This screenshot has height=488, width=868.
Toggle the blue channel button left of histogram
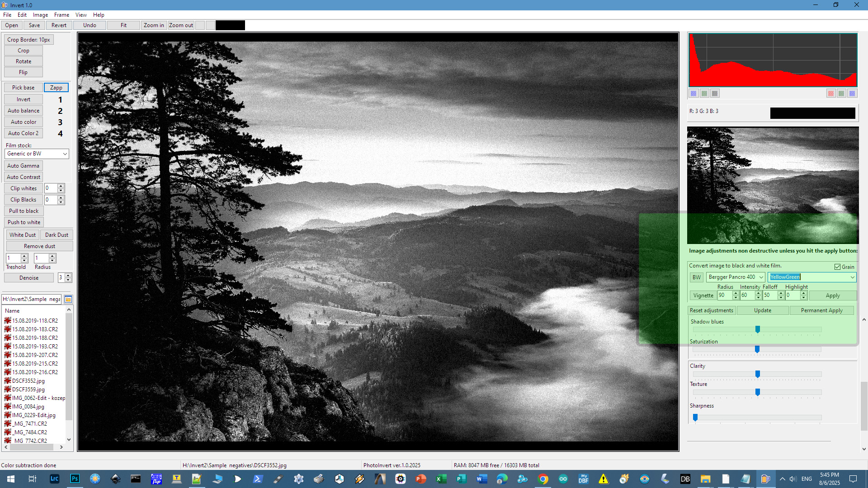click(693, 94)
